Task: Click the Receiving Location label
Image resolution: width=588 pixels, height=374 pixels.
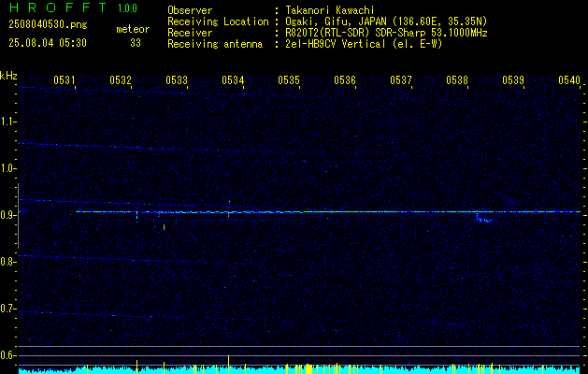Action: pyautogui.click(x=218, y=22)
